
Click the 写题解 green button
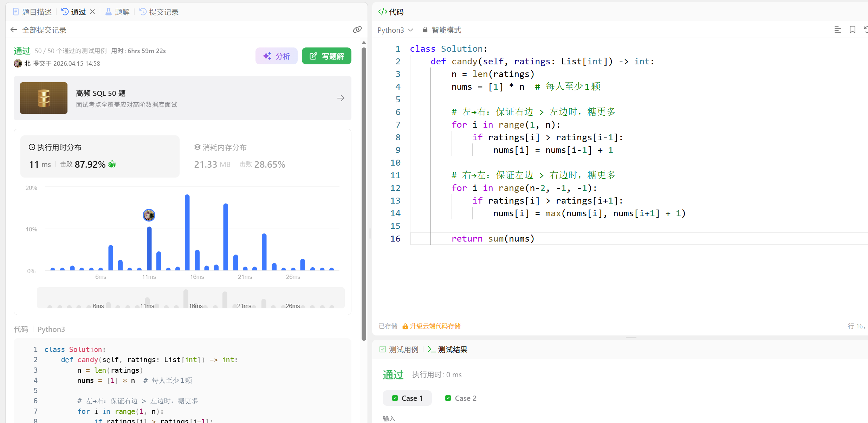[x=326, y=56]
